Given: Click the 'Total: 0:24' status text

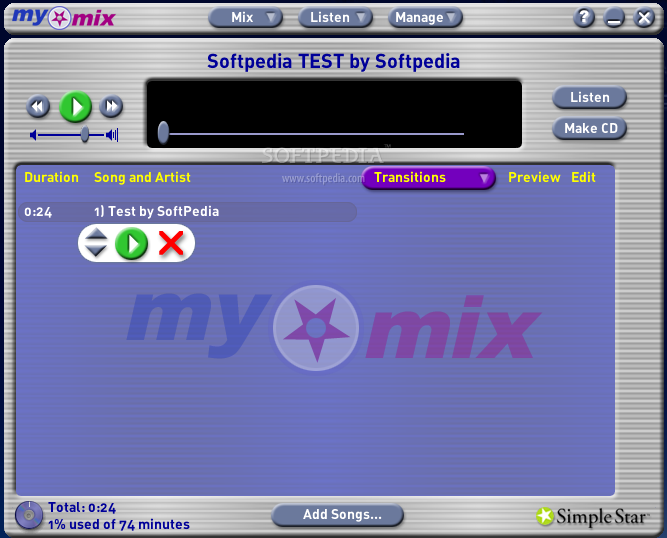Looking at the screenshot, I should coord(82,508).
